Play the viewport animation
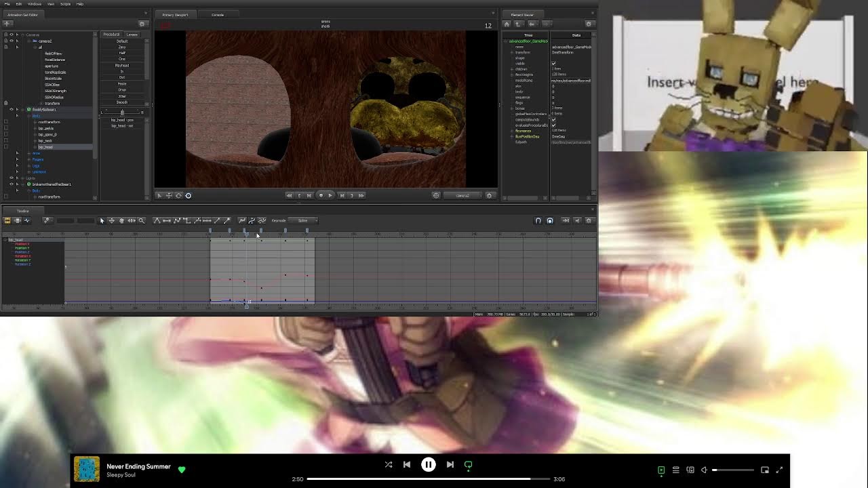Viewport: 868px width, 488px height. click(330, 195)
